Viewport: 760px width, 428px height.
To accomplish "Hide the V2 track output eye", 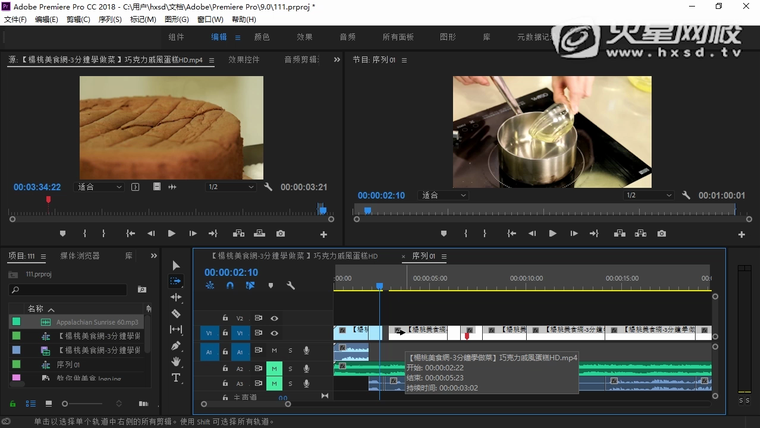I will pyautogui.click(x=274, y=318).
